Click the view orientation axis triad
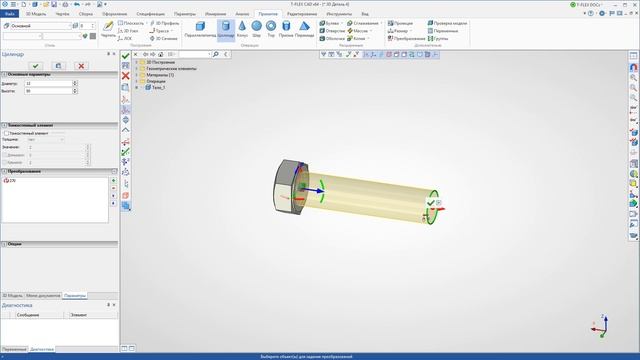Image resolution: width=640 pixels, height=360 pixels. coord(600,326)
